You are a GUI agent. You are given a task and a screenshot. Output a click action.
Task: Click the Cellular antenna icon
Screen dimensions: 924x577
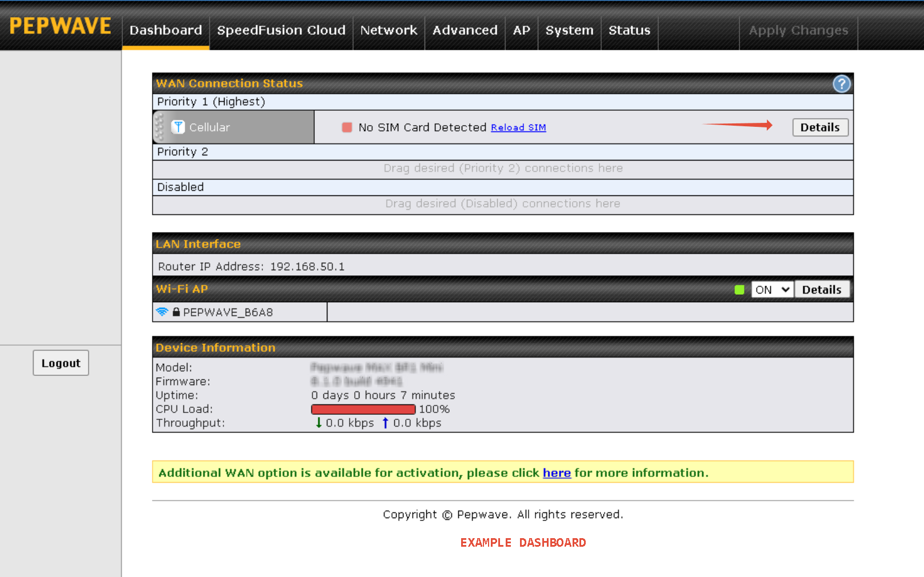click(178, 127)
